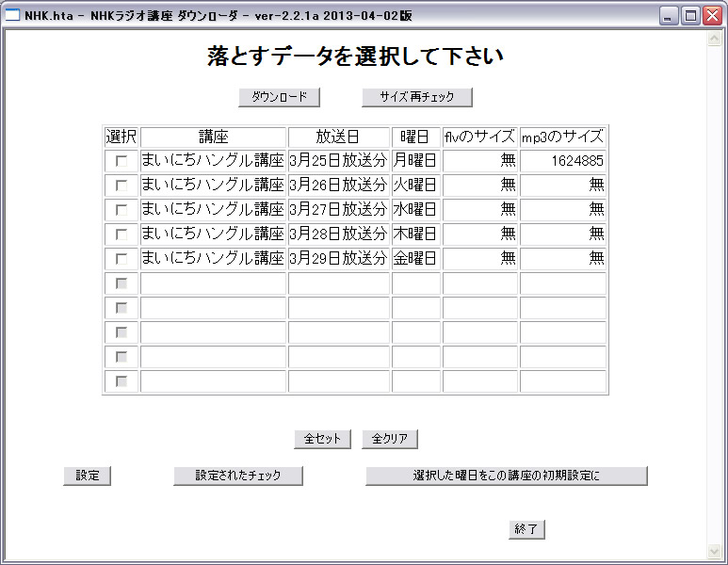Open the 設定 button
This screenshot has height=565, width=728.
88,476
